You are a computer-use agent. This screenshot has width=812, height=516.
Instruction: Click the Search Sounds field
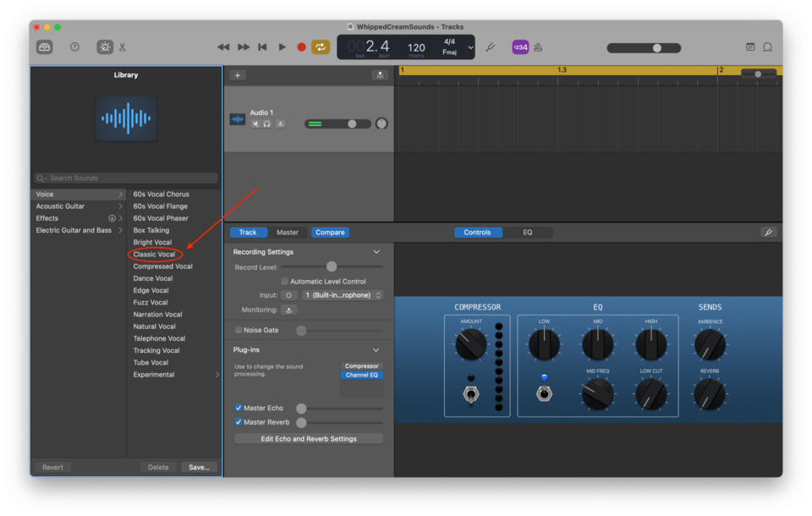(x=126, y=178)
